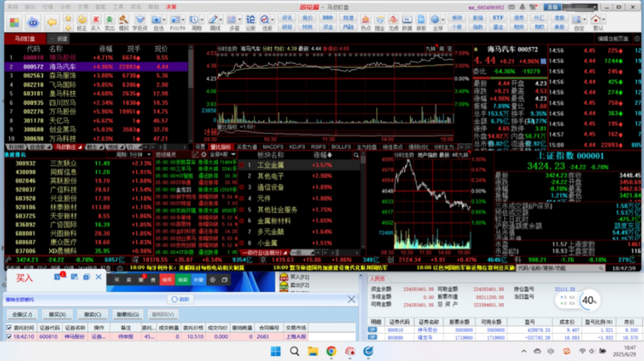The height and width of the screenshot is (361, 644).
Task: Select the 三友联众 row in speed ranking
Action: (x=79, y=163)
